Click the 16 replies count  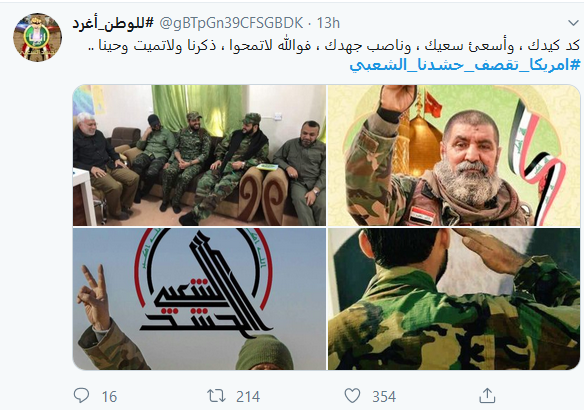point(110,397)
